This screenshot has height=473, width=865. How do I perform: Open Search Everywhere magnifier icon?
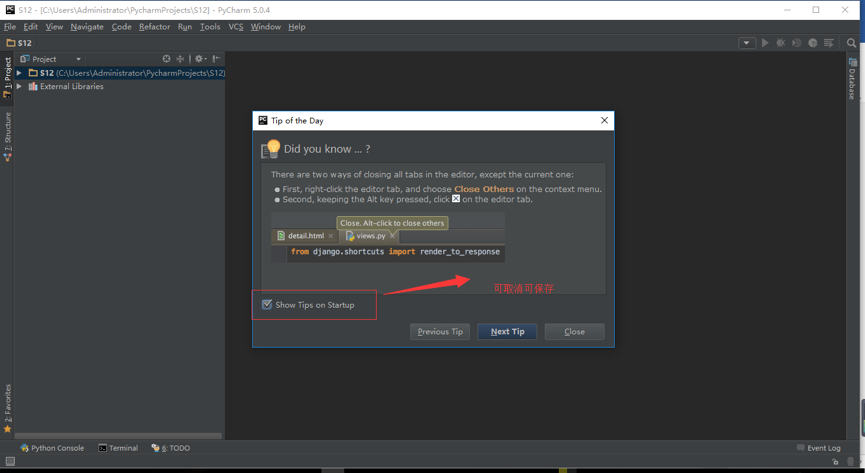coord(851,42)
